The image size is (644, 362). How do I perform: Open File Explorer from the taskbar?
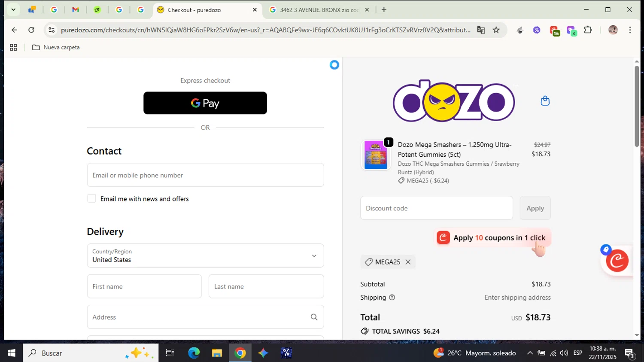click(217, 353)
